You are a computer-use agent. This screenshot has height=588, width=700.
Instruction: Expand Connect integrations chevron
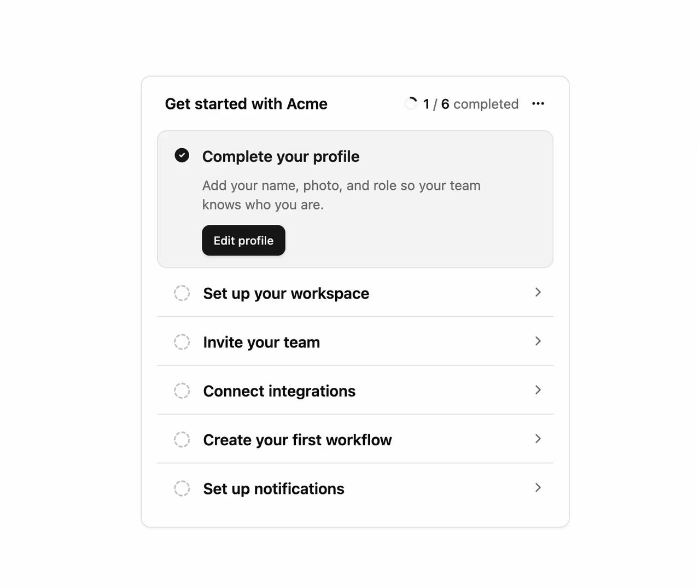538,389
